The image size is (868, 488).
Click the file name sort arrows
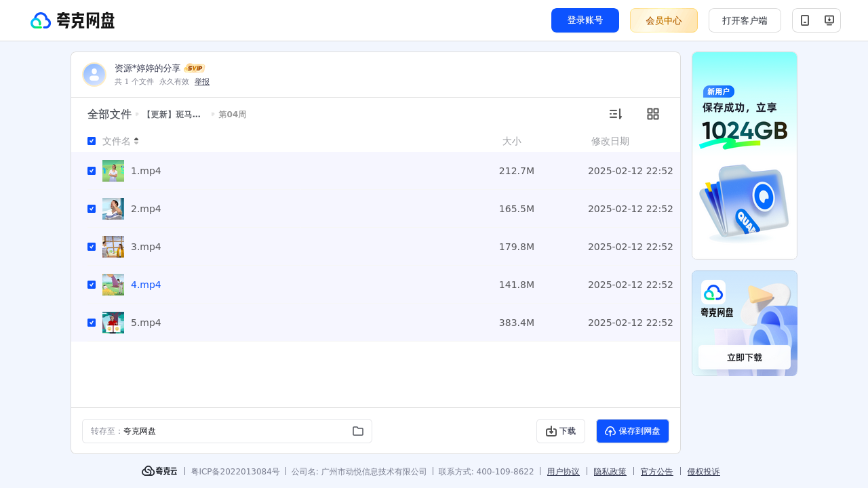pyautogui.click(x=136, y=141)
